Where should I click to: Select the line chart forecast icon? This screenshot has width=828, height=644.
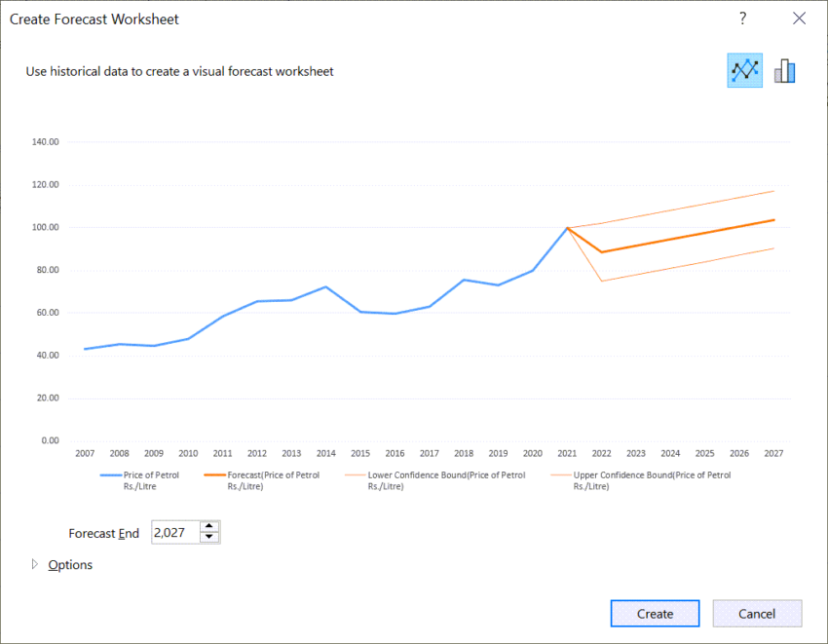744,70
